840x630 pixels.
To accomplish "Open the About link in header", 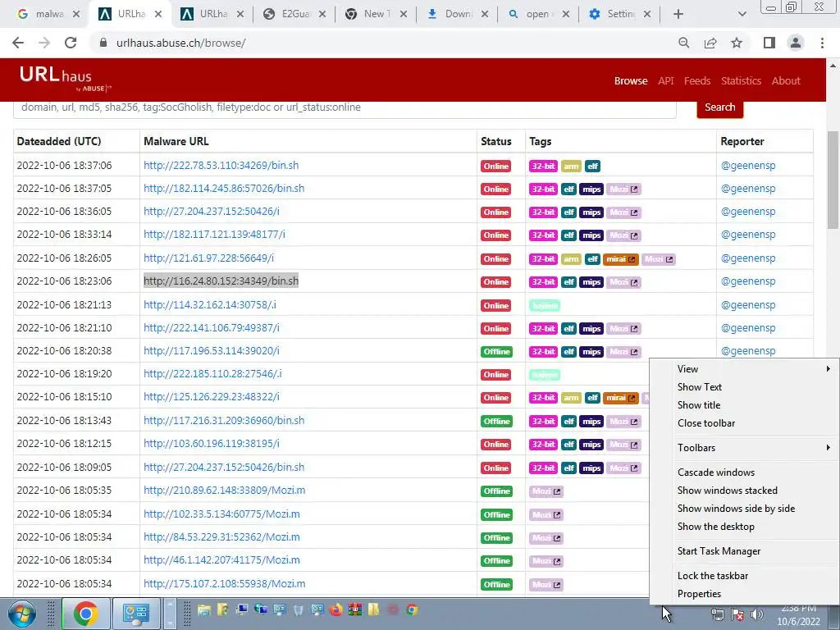I will [786, 81].
